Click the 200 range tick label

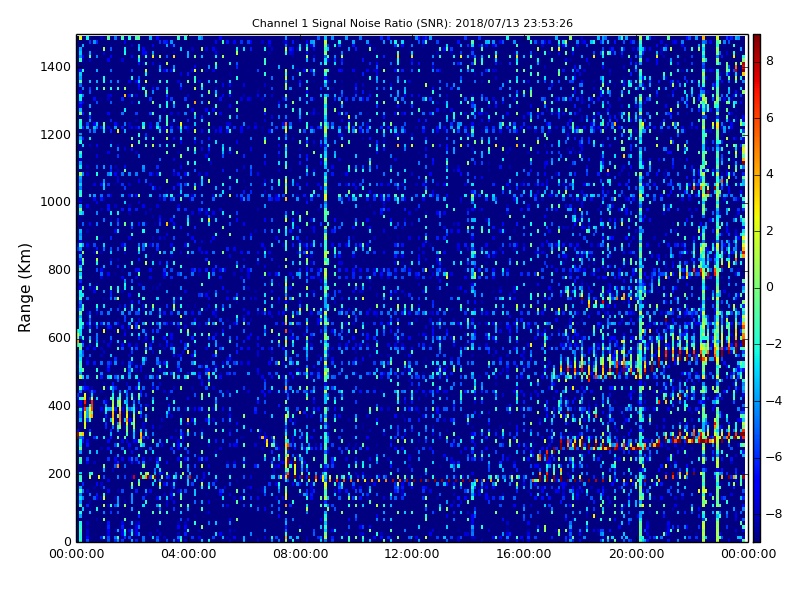[59, 473]
